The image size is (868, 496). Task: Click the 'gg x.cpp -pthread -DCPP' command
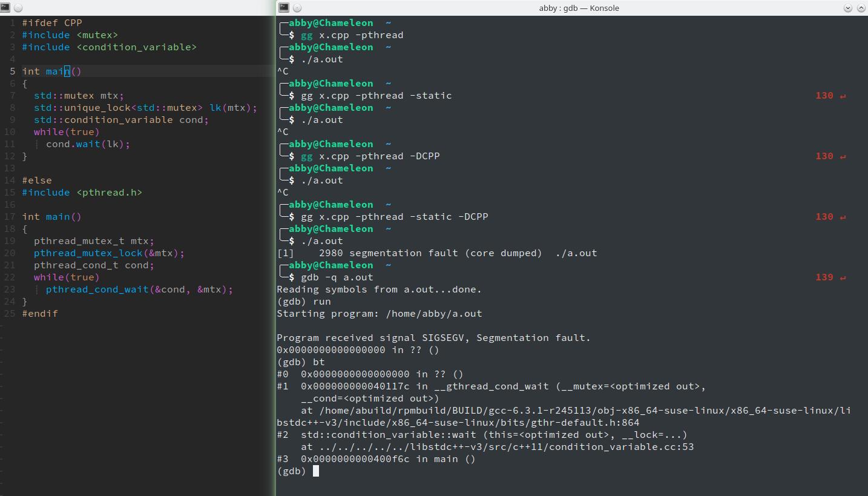coord(370,156)
